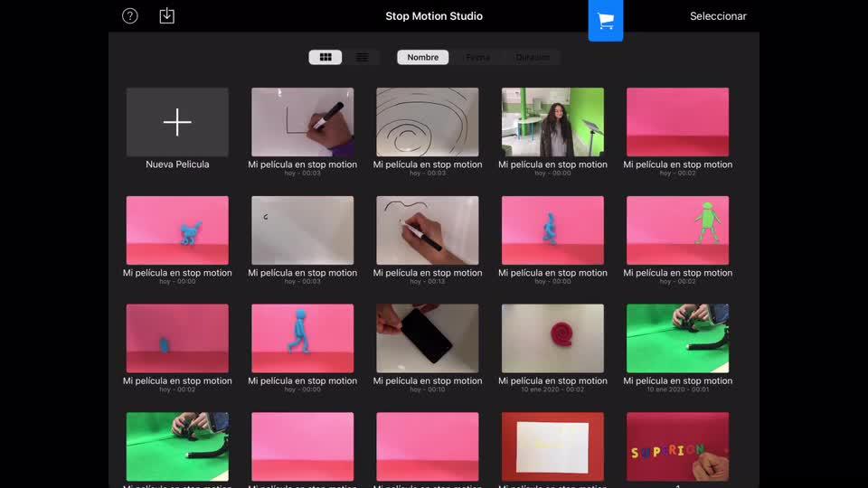This screenshot has height=488, width=868.
Task: Open the movie with red clay spiral
Action: point(552,338)
